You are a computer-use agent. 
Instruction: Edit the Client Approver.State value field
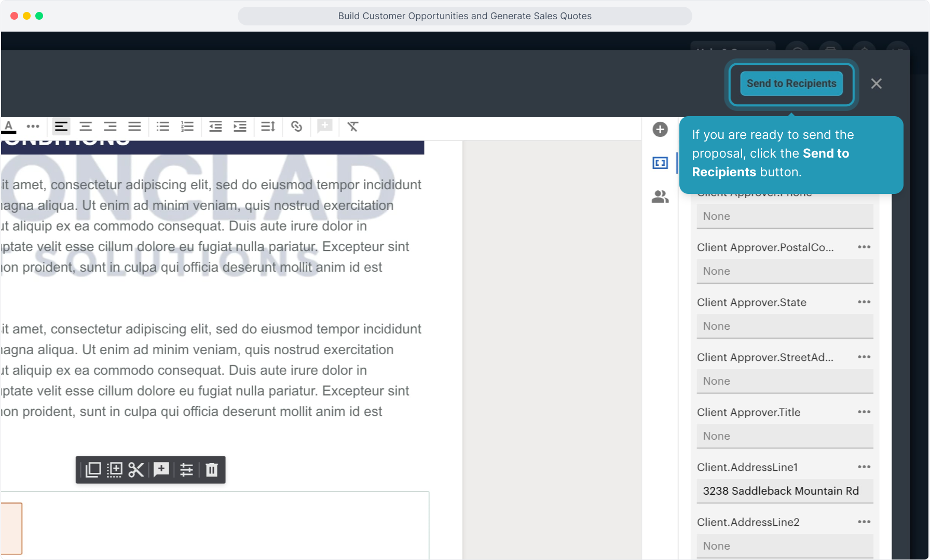(x=785, y=326)
